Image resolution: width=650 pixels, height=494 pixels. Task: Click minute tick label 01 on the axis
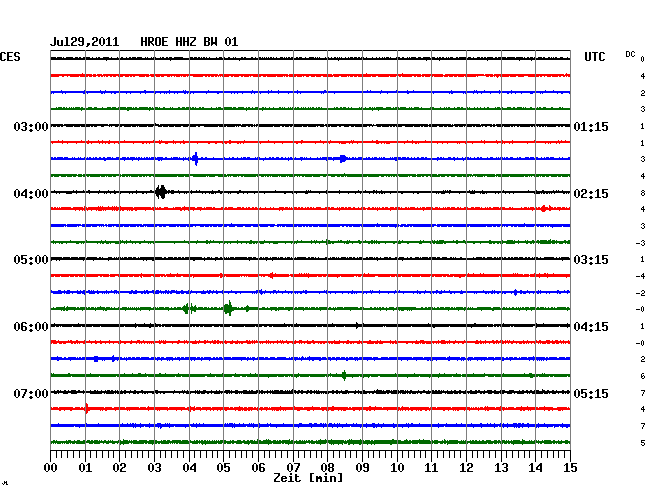(85, 468)
